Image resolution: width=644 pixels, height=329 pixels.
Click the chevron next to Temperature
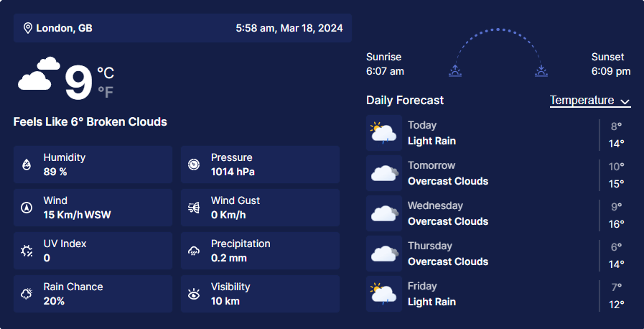[625, 102]
